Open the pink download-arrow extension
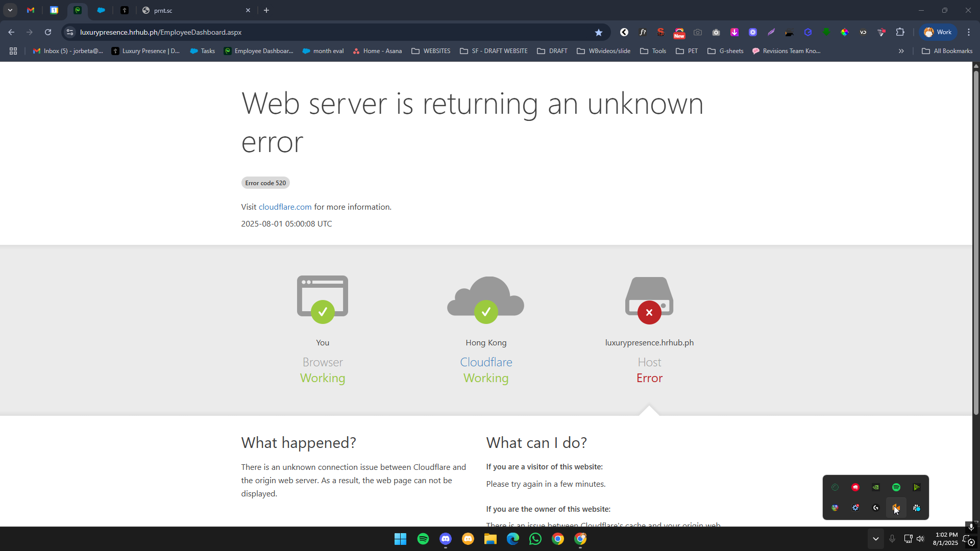 click(734, 32)
